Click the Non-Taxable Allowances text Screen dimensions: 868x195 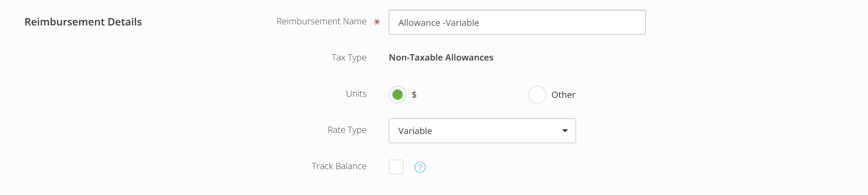click(x=441, y=58)
